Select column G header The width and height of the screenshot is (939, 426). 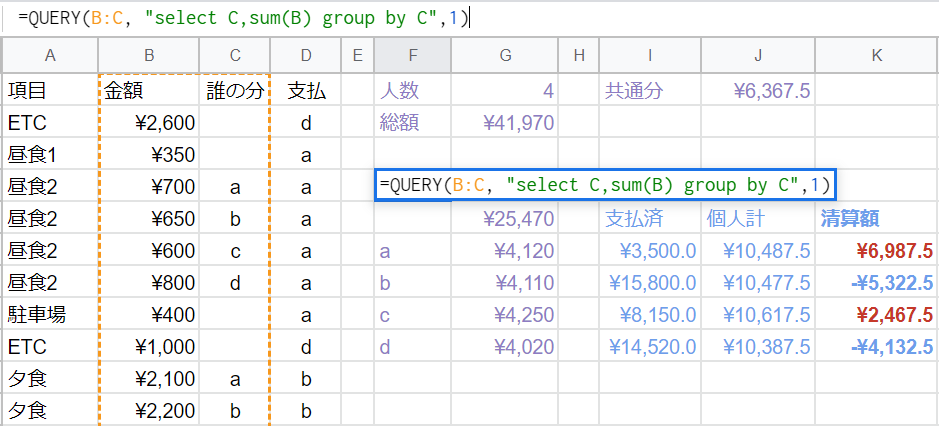coord(505,56)
